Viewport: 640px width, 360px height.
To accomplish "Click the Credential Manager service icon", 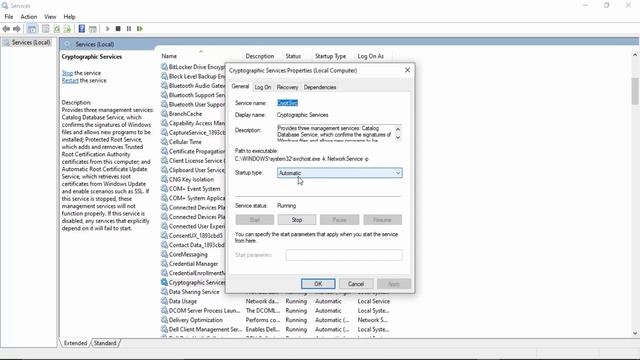I will tap(164, 264).
